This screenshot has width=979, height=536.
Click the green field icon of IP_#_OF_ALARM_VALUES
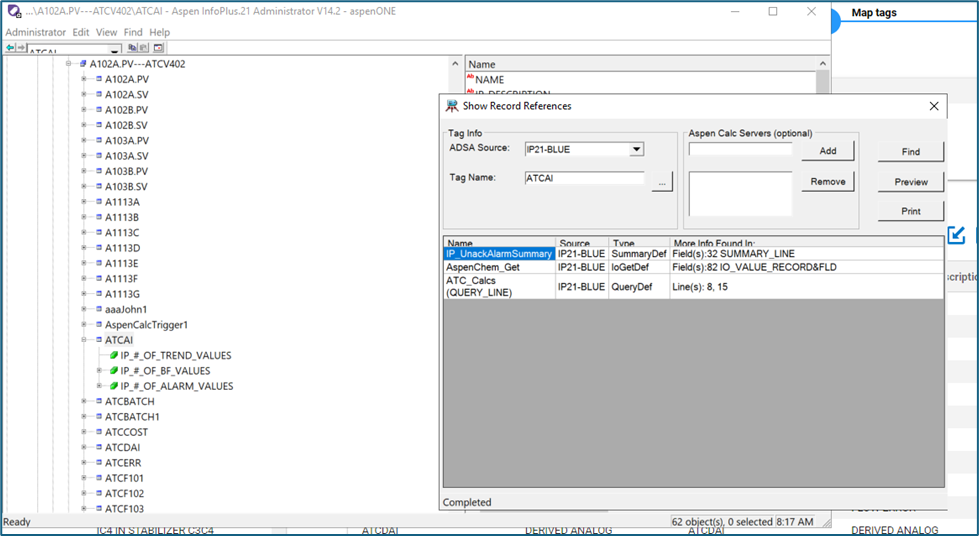point(114,386)
